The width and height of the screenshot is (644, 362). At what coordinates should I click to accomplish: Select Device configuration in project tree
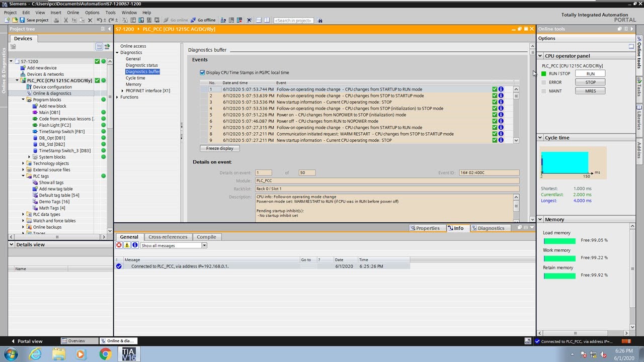(x=52, y=87)
